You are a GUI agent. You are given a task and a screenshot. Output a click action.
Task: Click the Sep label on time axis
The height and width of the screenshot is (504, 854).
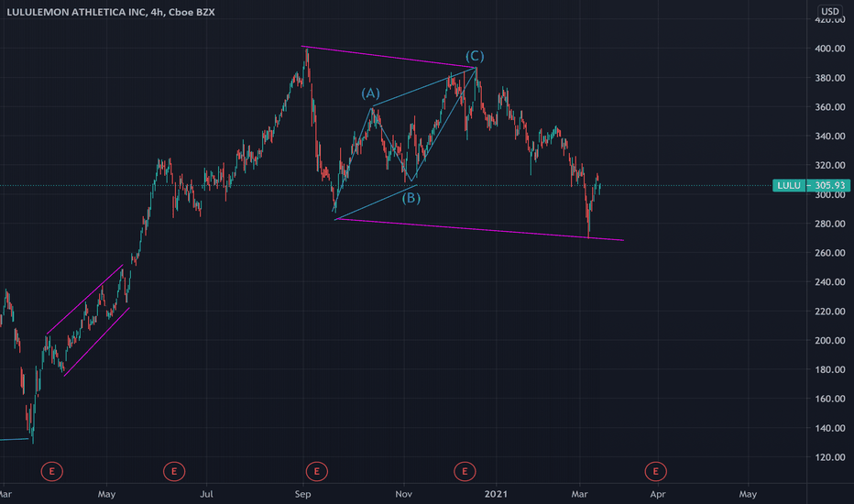click(x=302, y=494)
